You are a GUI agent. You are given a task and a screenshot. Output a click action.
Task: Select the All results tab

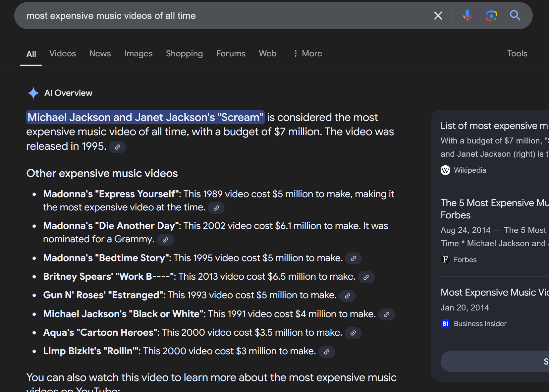coord(31,54)
